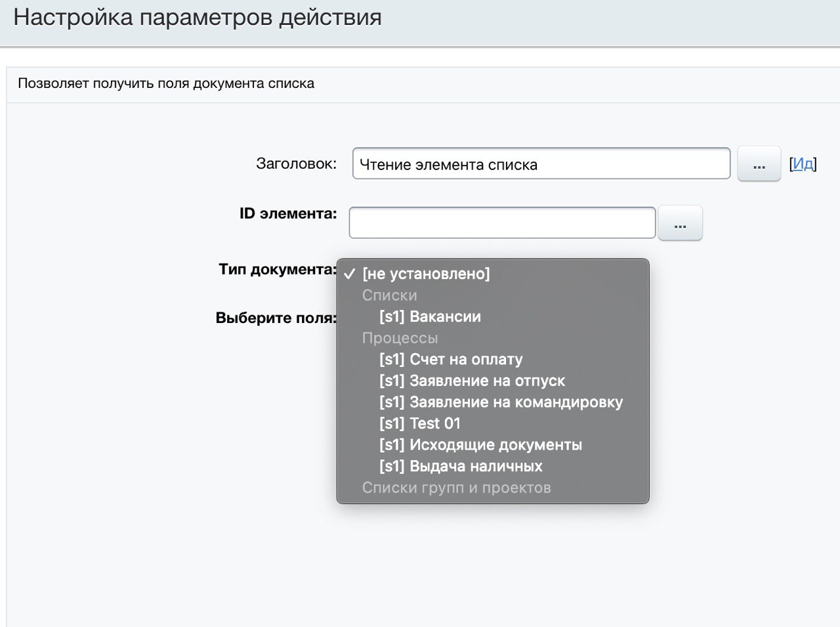840x627 pixels.
Task: Choose [s1] Вакансии from the list
Action: 430,316
